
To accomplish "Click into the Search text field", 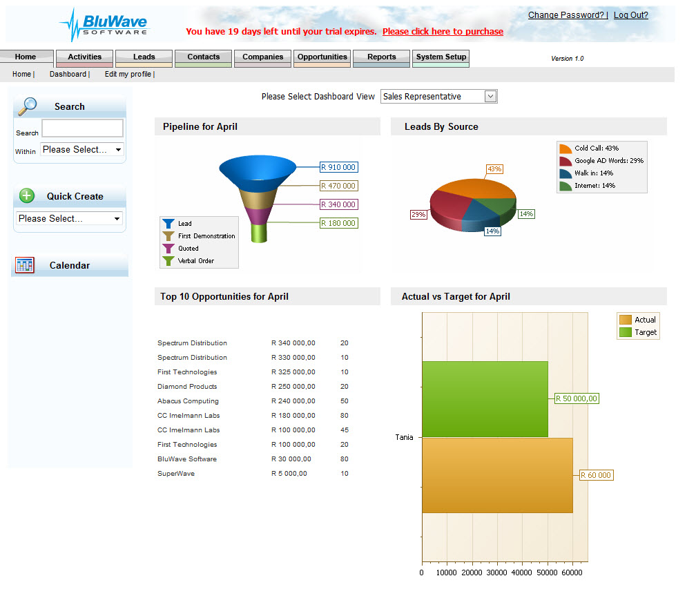I will 83,128.
